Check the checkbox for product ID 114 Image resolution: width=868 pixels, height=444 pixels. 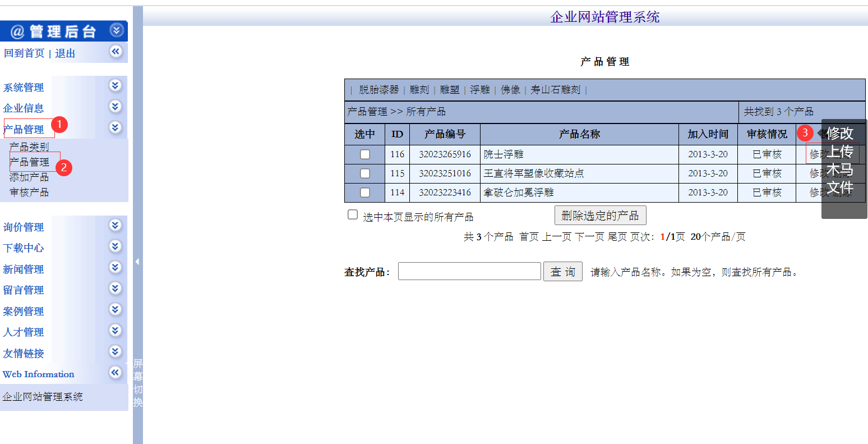click(365, 192)
